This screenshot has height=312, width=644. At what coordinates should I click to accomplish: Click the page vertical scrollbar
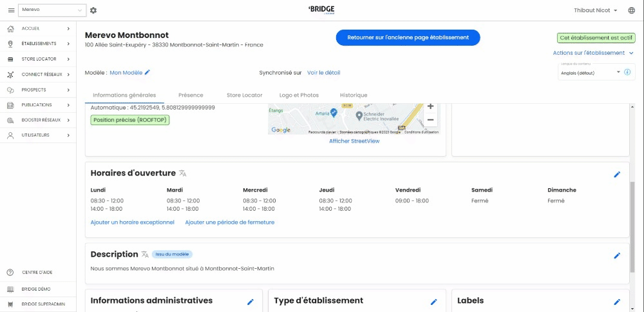point(632,227)
